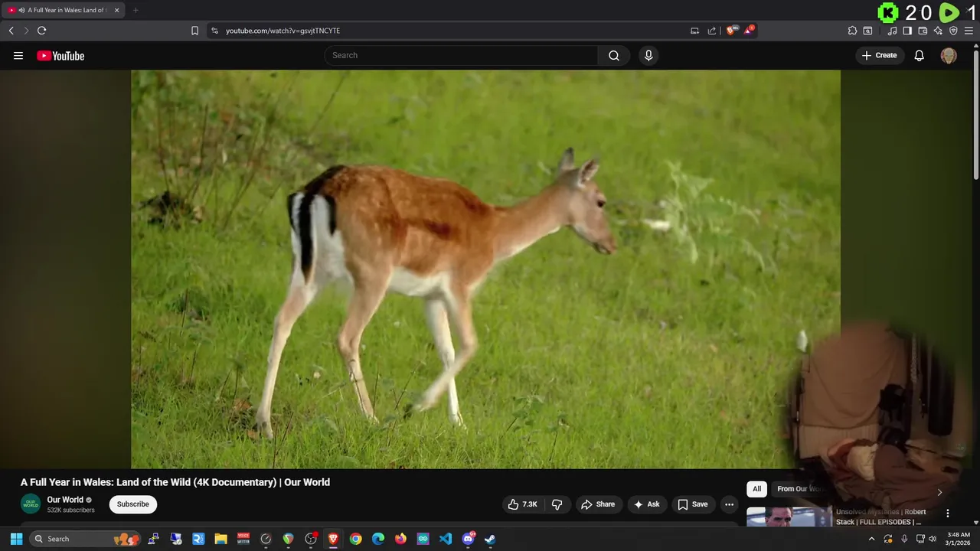Go forward in browser history
Image resolution: width=980 pixels, height=551 pixels.
tap(25, 31)
